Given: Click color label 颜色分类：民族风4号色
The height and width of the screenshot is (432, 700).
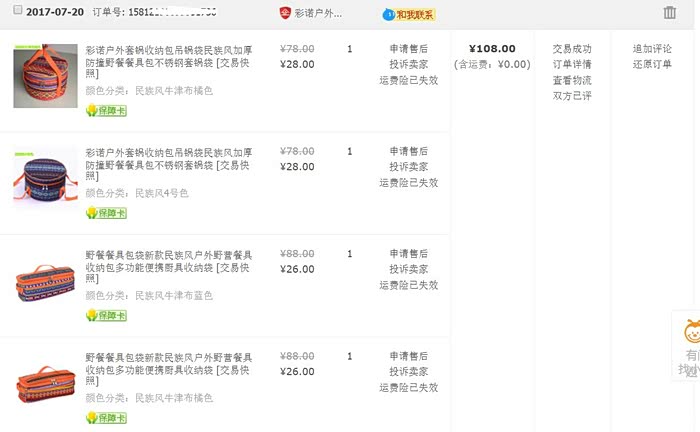Looking at the screenshot, I should coord(137,193).
